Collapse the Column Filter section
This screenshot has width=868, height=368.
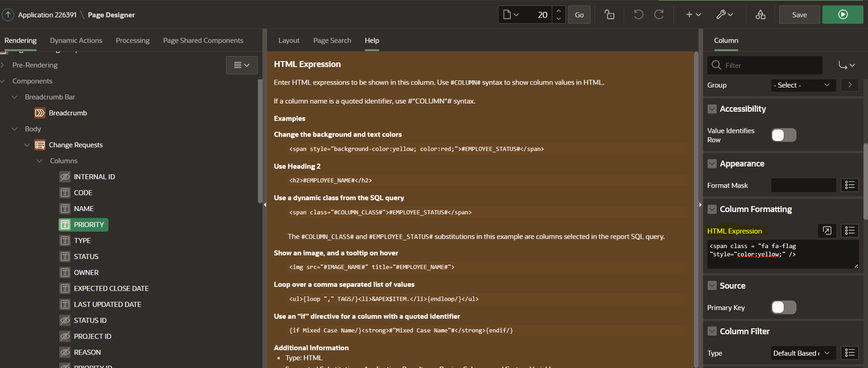(712, 332)
